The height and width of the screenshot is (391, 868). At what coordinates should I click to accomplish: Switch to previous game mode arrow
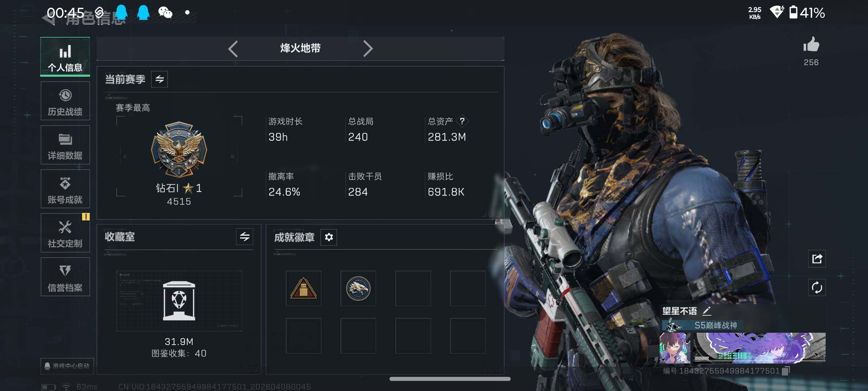[x=233, y=49]
